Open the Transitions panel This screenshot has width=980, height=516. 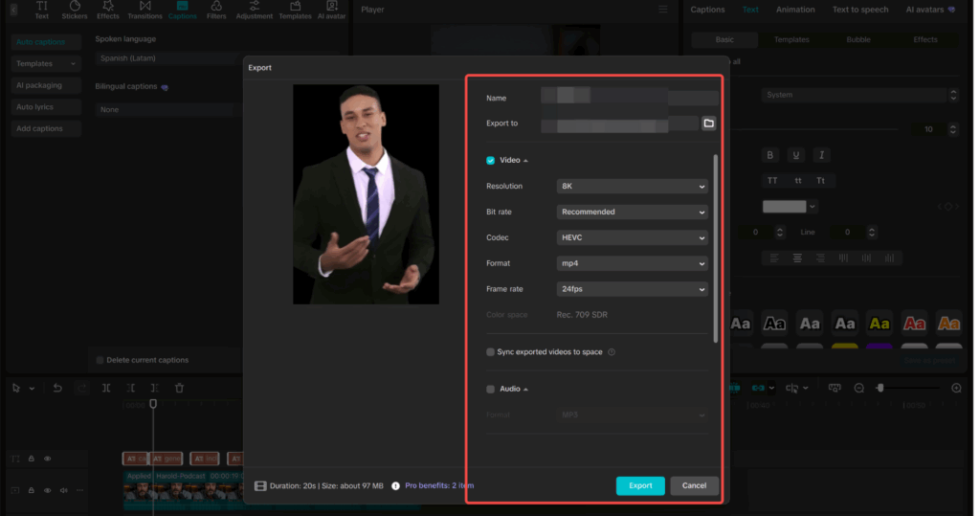point(145,10)
